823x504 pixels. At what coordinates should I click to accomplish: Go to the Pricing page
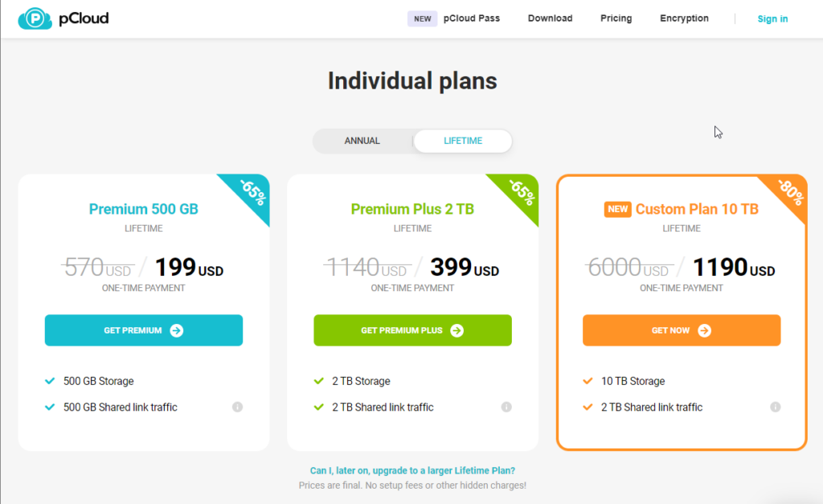616,18
